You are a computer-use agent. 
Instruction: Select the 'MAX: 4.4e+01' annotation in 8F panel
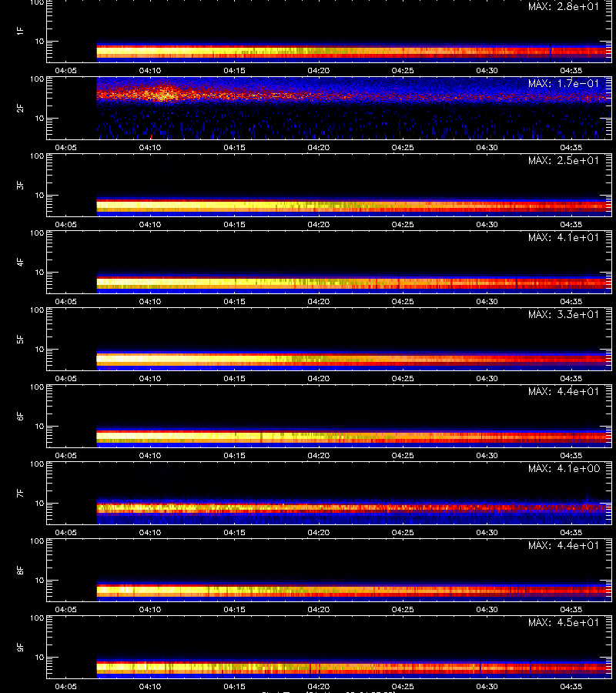[x=564, y=545]
